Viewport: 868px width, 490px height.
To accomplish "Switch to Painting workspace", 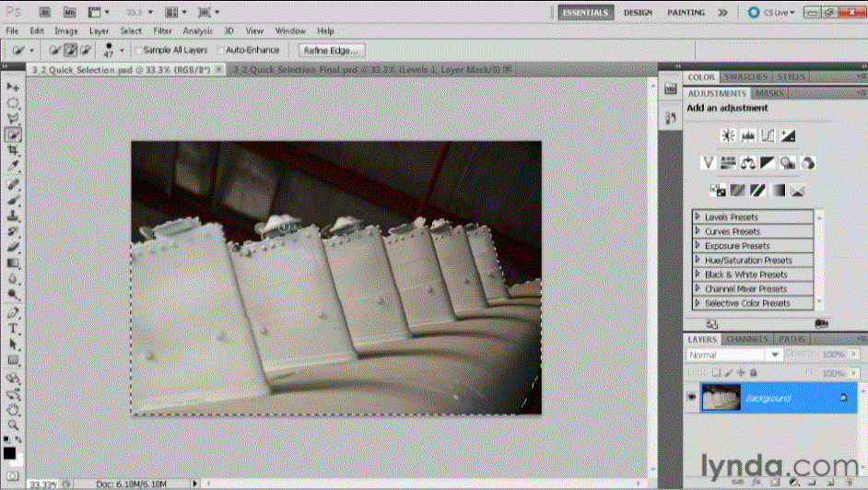I will (686, 12).
